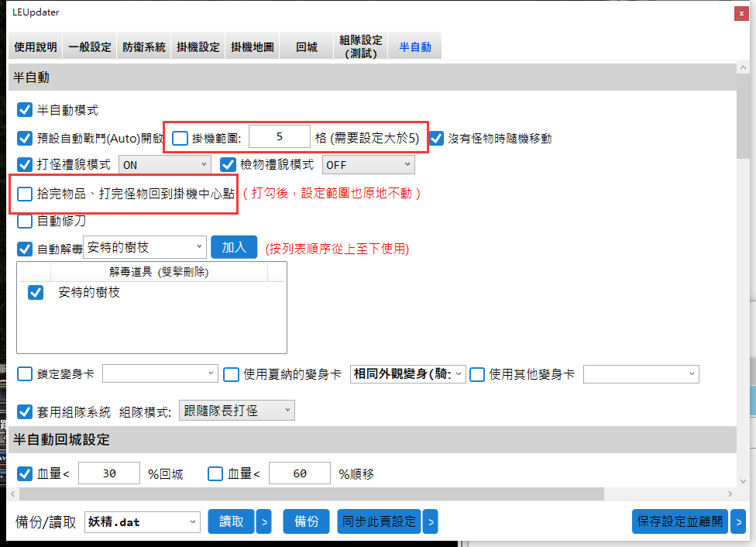
Task: Click the vertical scrollbar up arrow
Action: coord(743,68)
